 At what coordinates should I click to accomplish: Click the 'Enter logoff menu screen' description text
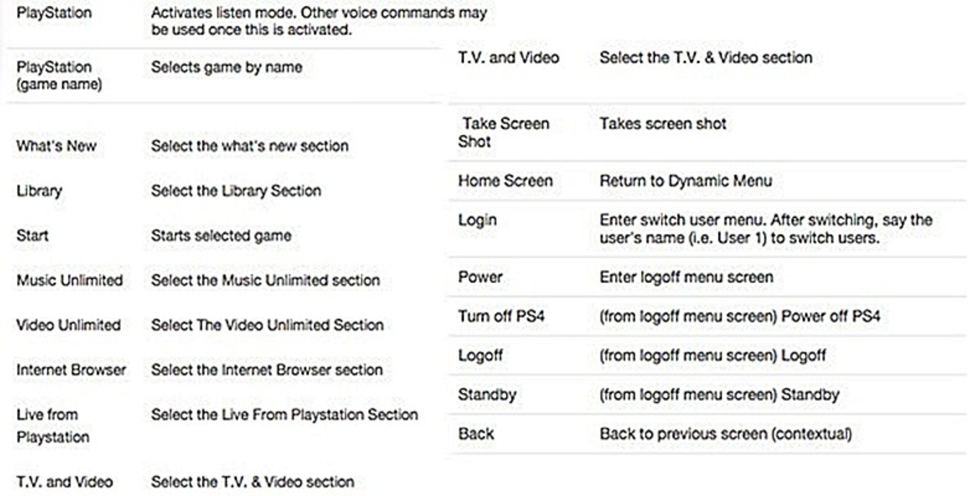(x=686, y=277)
